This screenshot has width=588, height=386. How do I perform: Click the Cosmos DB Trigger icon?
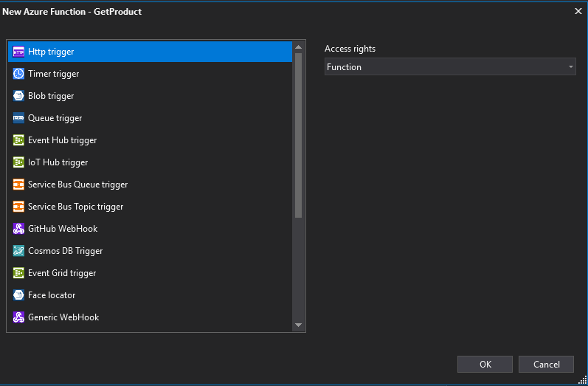tap(18, 251)
